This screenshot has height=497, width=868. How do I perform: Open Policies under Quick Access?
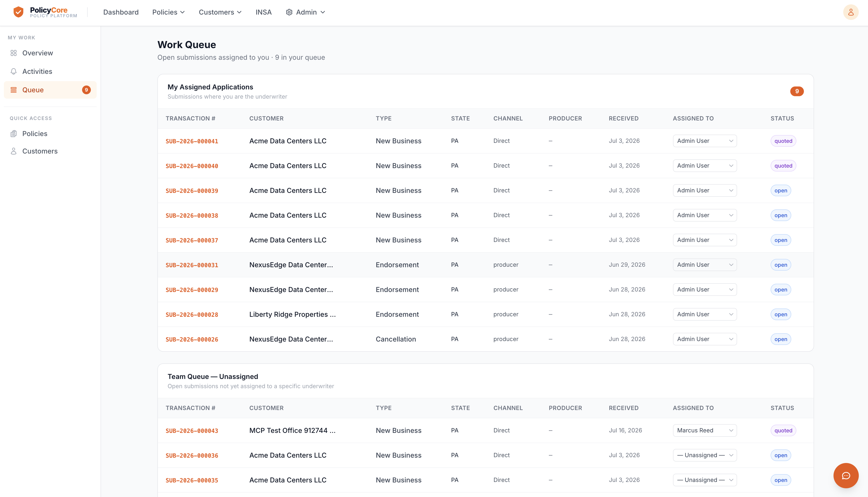tap(50, 133)
